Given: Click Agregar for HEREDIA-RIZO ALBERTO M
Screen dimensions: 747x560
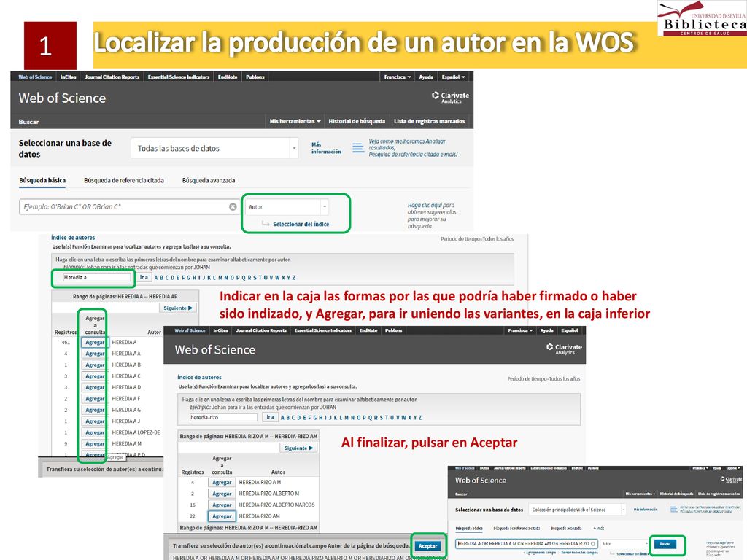Looking at the screenshot, I should [222, 494].
